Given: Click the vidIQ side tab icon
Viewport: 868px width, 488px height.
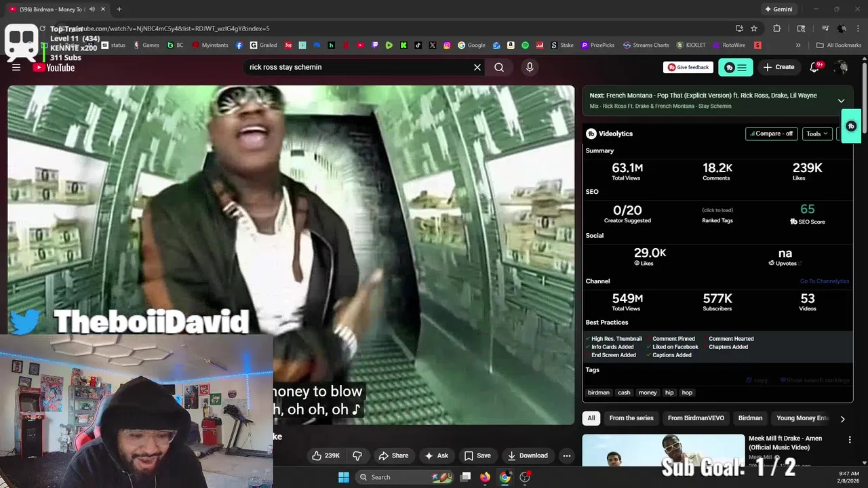Looking at the screenshot, I should (x=851, y=126).
